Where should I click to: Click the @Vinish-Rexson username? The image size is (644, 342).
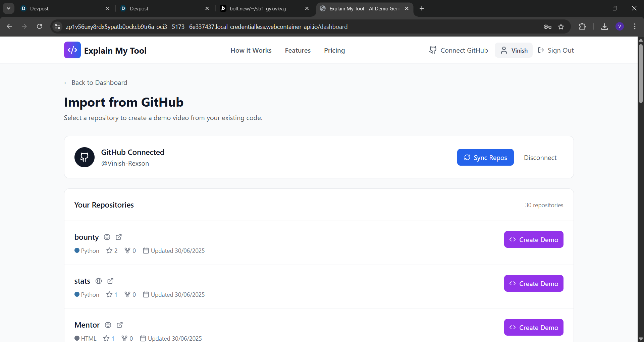(125, 163)
